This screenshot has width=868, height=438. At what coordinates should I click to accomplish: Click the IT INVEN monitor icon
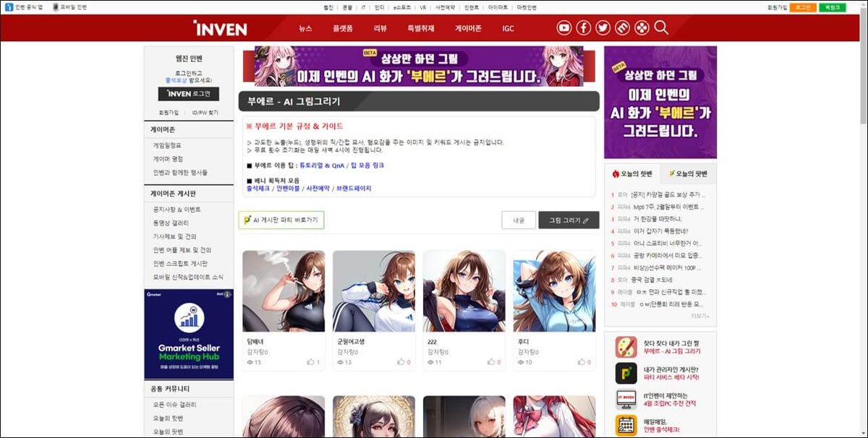[x=626, y=399]
